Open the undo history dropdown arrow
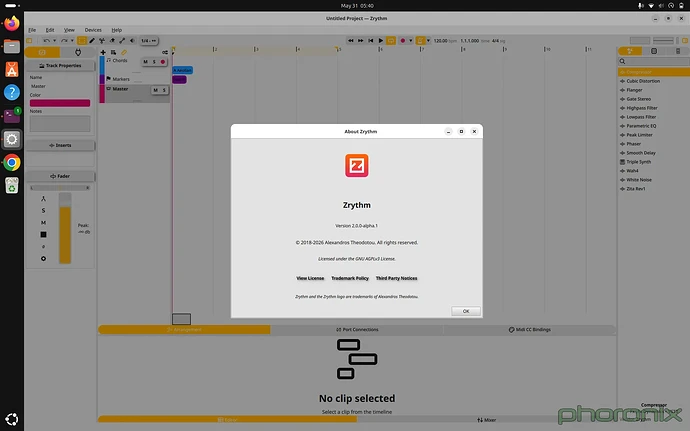 coord(55,41)
